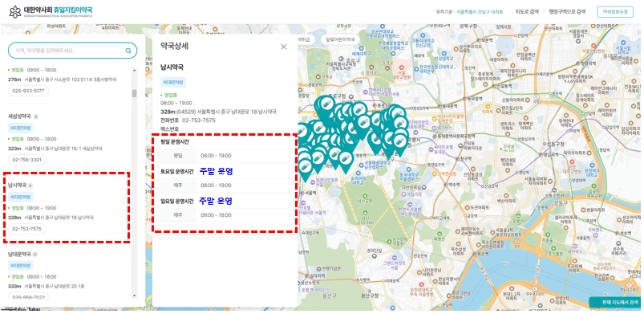Switch to 행정구역으로 검색
The width and height of the screenshot is (644, 314).
[x=567, y=11]
